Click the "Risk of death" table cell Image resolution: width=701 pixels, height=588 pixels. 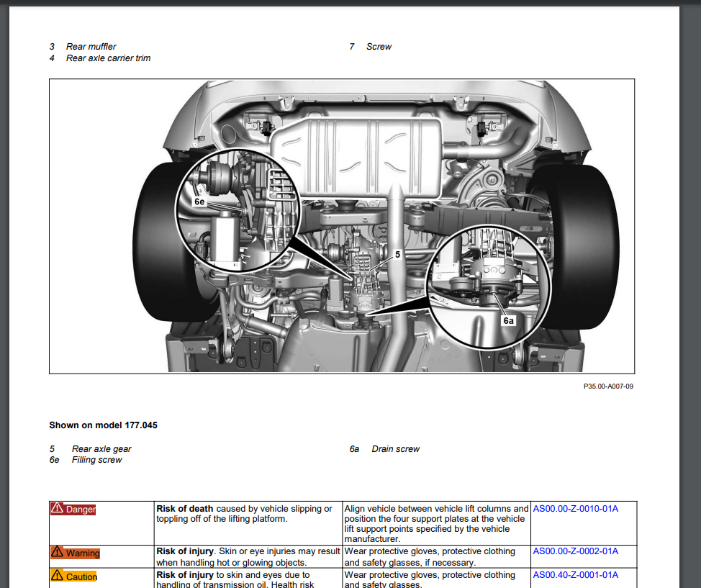tap(248, 523)
